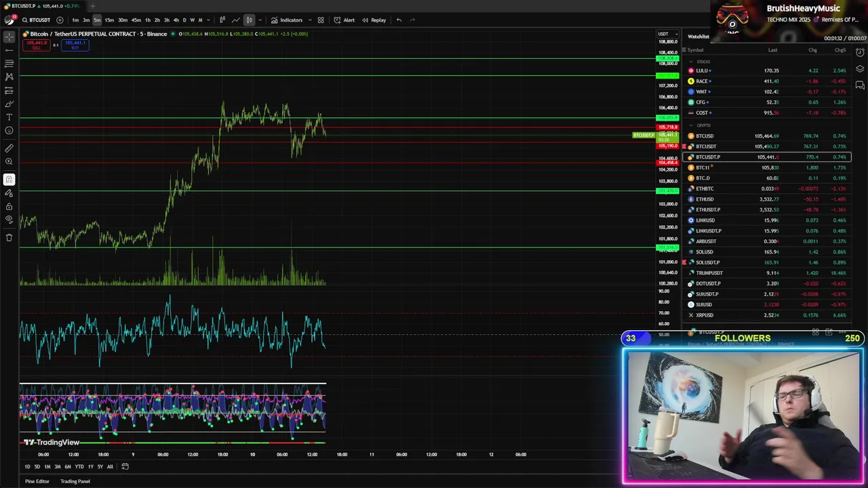Undo the last chart action

[x=399, y=20]
